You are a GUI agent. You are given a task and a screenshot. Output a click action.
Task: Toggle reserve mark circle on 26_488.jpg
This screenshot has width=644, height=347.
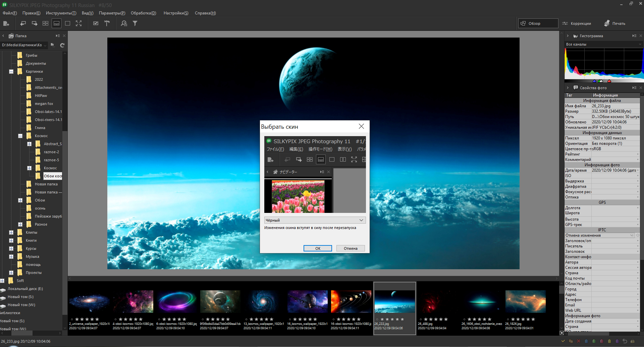tap(421, 320)
